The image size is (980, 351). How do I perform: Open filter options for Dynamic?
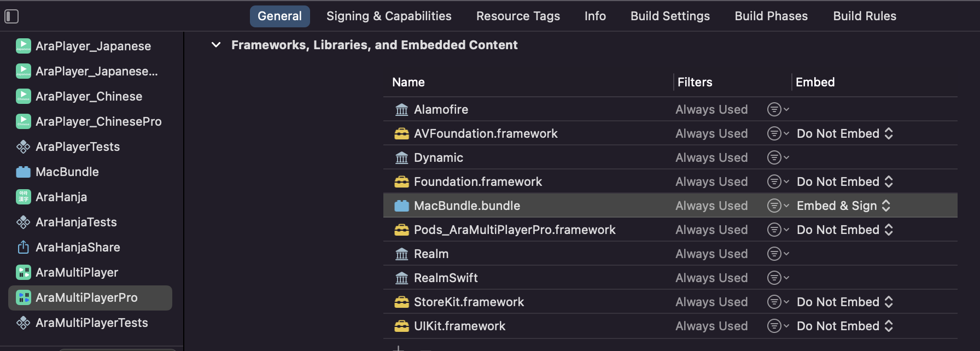pyautogui.click(x=778, y=157)
